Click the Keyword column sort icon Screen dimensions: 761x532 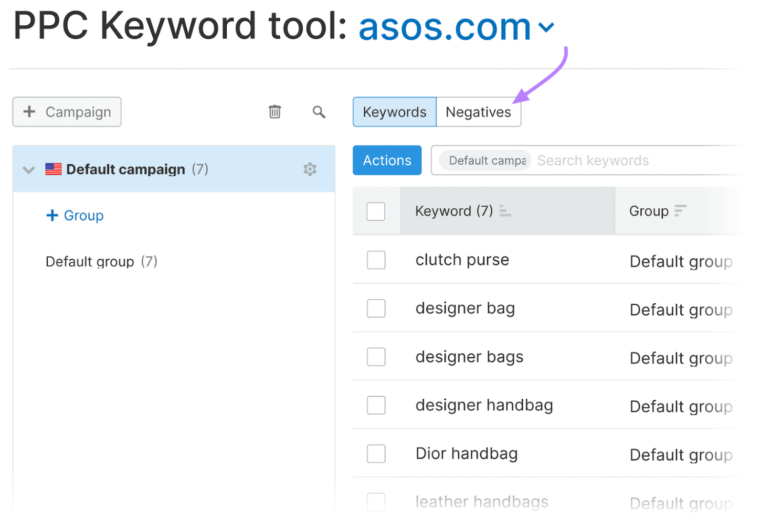point(505,211)
